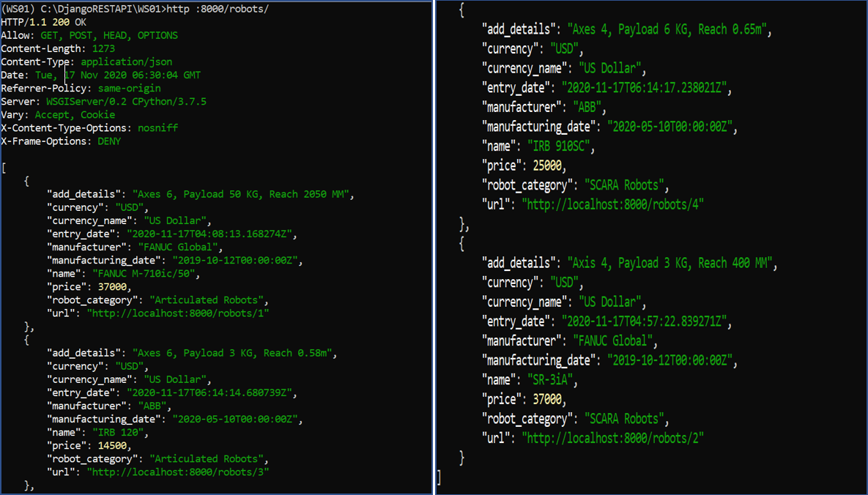
Task: Click 'SCARA Robots' category of the IRB 910SC entry
Action: (x=624, y=185)
